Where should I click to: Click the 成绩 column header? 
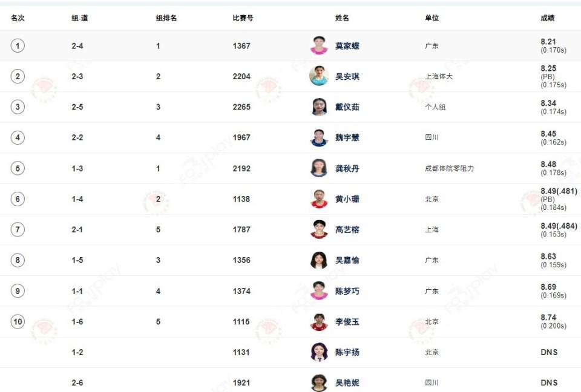tap(548, 18)
